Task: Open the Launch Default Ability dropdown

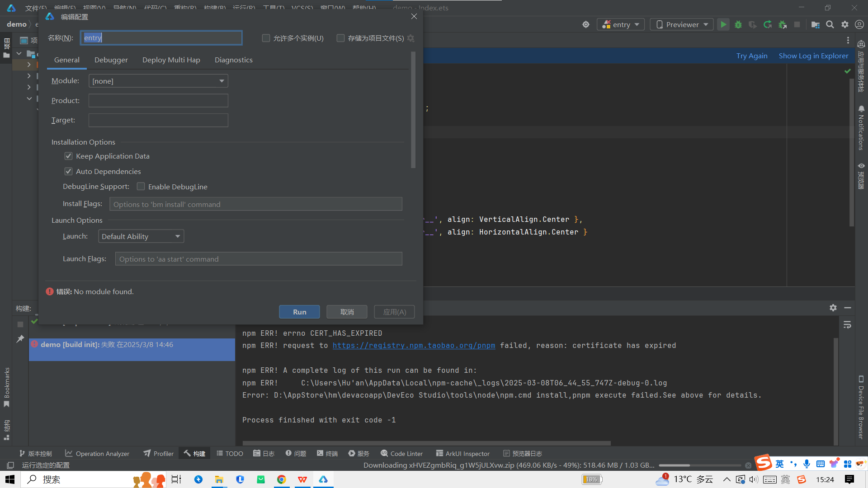Action: pyautogui.click(x=141, y=236)
